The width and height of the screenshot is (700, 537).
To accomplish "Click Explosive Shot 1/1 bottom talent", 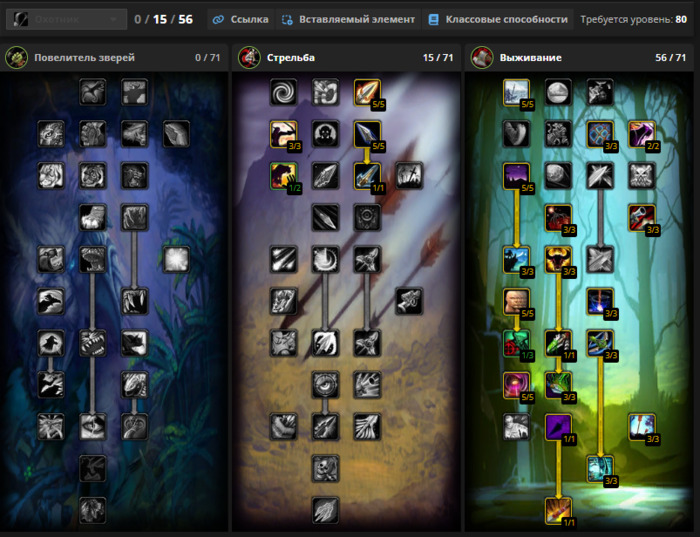I will click(558, 510).
